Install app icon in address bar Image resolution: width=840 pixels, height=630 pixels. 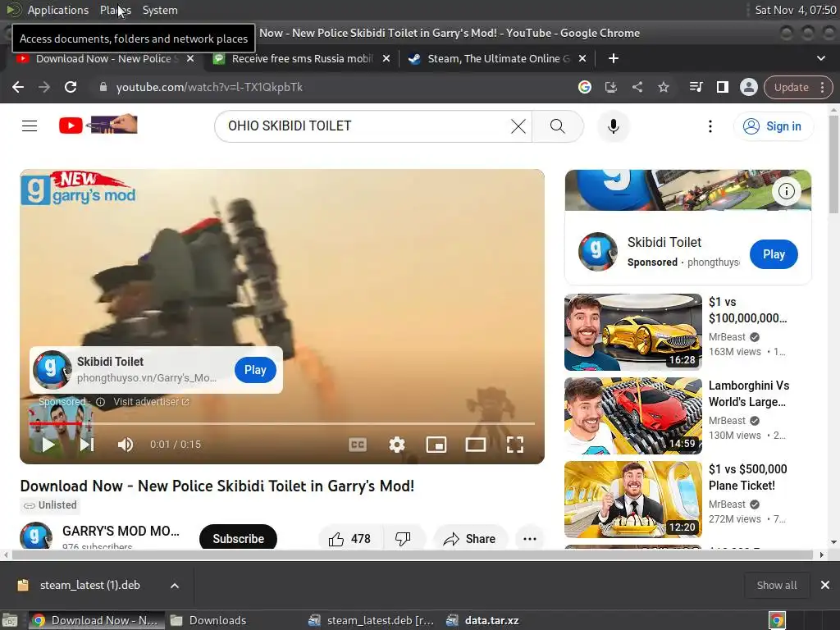pyautogui.click(x=610, y=87)
